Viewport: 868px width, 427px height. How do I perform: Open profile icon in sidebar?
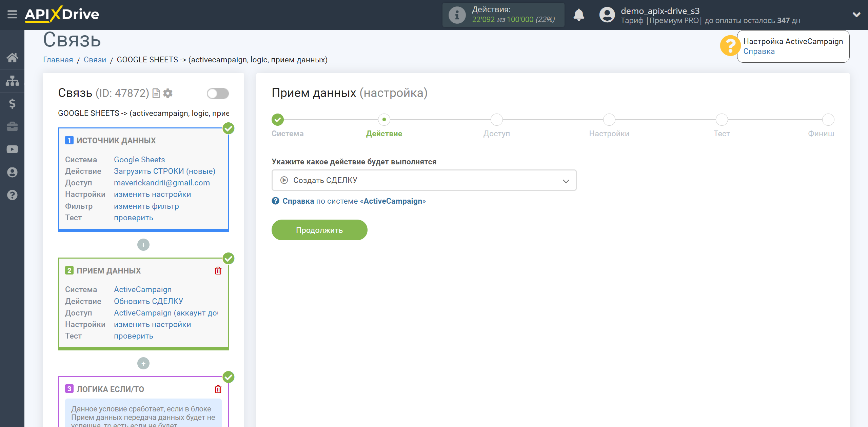(x=12, y=172)
